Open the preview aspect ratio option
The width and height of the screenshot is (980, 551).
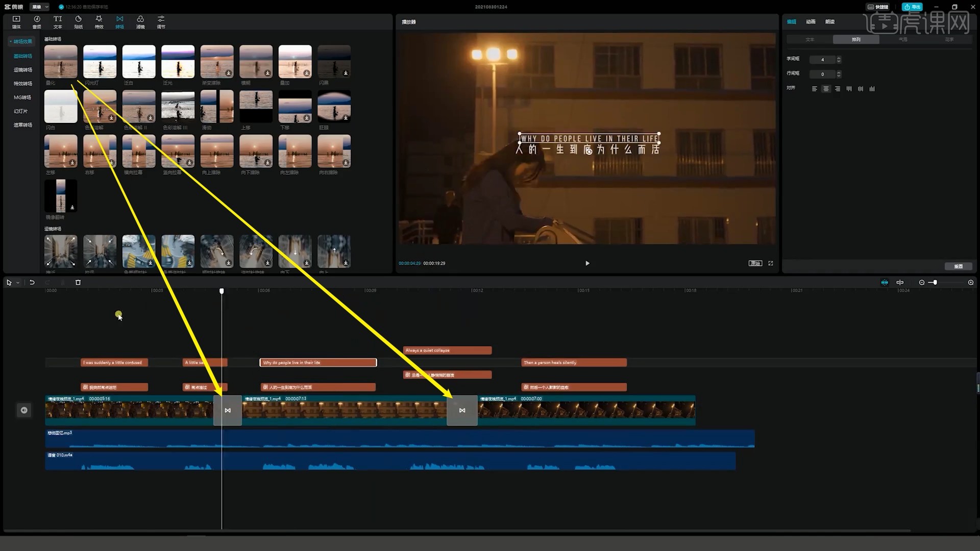point(755,263)
